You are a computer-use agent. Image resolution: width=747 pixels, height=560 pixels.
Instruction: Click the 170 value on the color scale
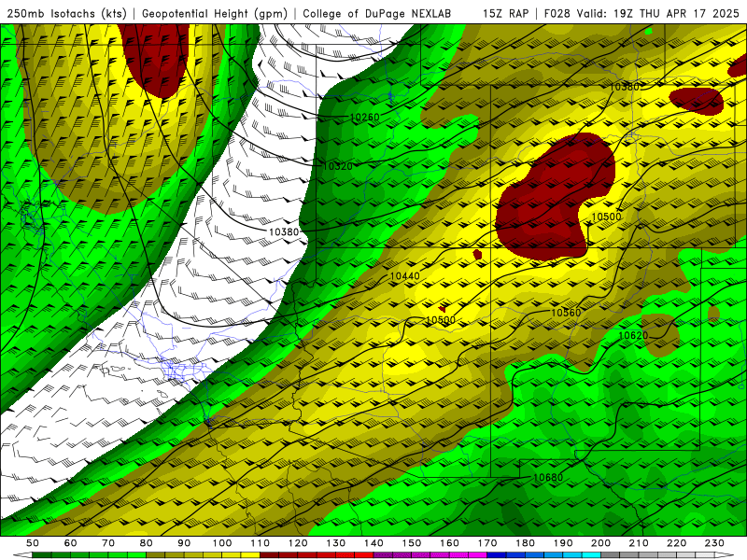pos(486,543)
